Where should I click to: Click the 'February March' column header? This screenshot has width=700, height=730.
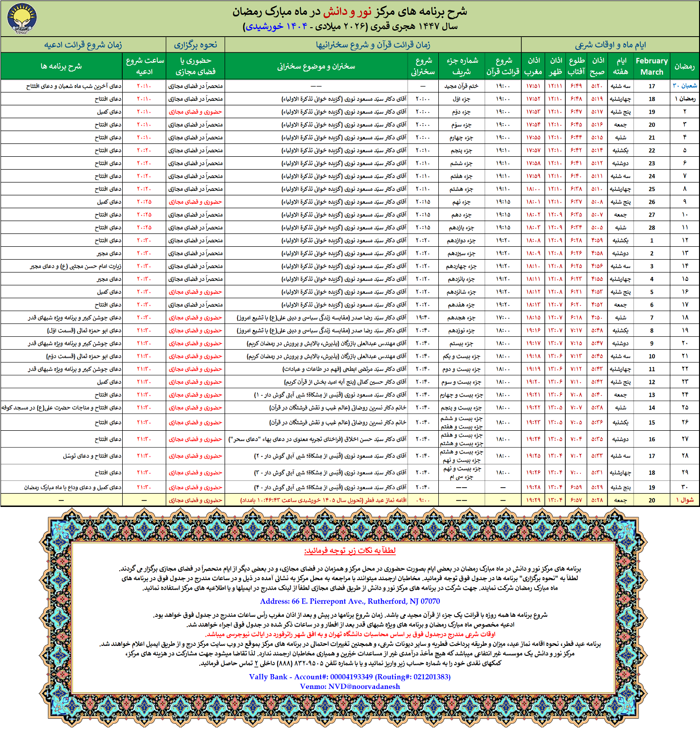tap(652, 66)
